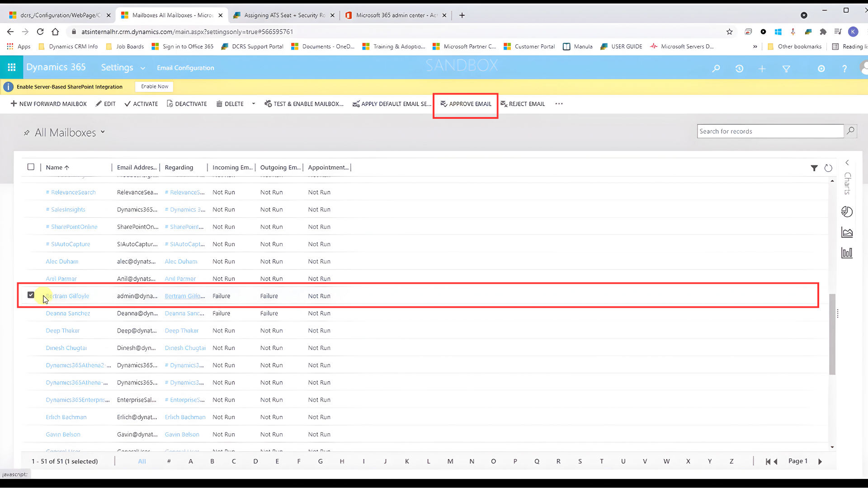Click the browser home button
This screenshot has height=488, width=868.
click(55, 32)
